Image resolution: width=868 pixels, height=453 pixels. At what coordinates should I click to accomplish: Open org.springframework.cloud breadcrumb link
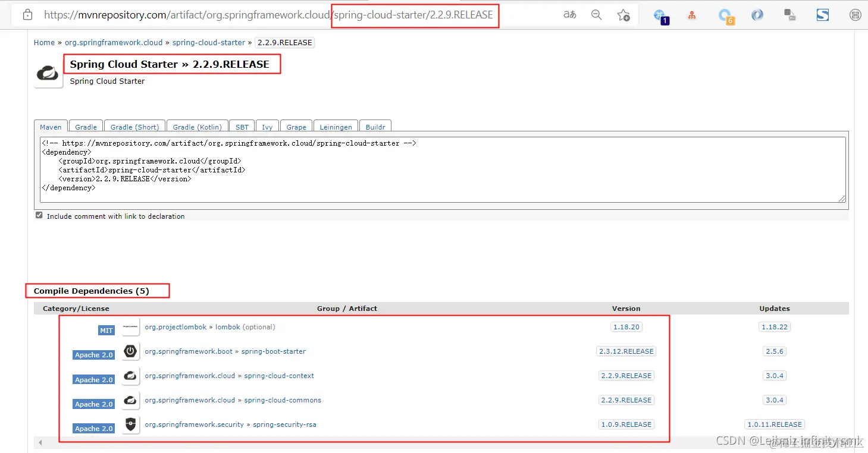point(114,43)
